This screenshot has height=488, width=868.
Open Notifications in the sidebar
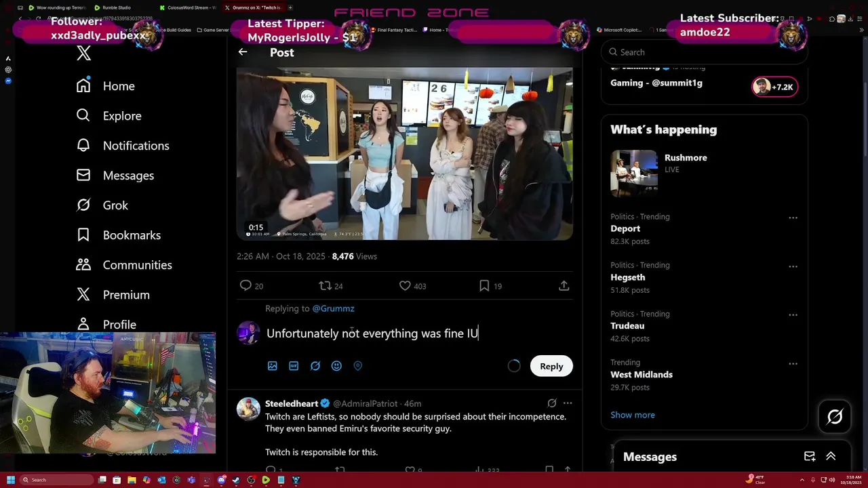click(x=122, y=146)
